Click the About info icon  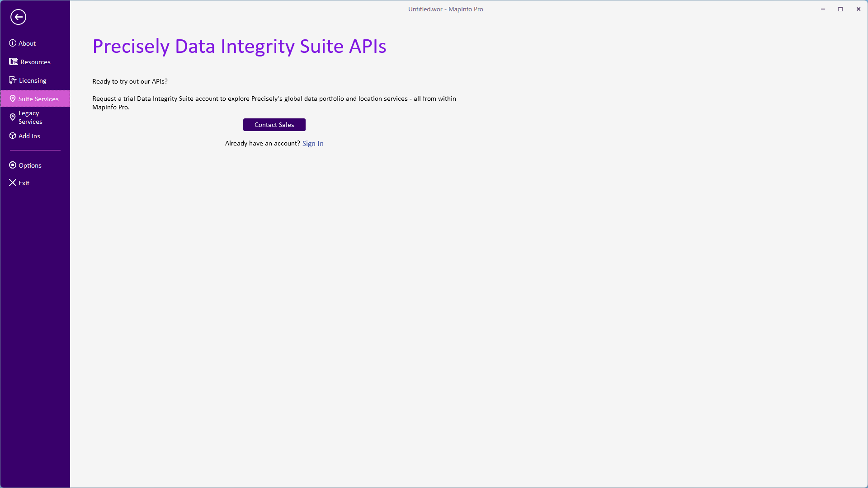coord(13,43)
